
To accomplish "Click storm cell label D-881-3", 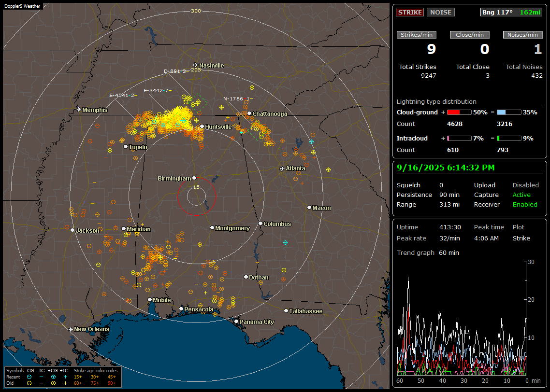I will pyautogui.click(x=176, y=71).
